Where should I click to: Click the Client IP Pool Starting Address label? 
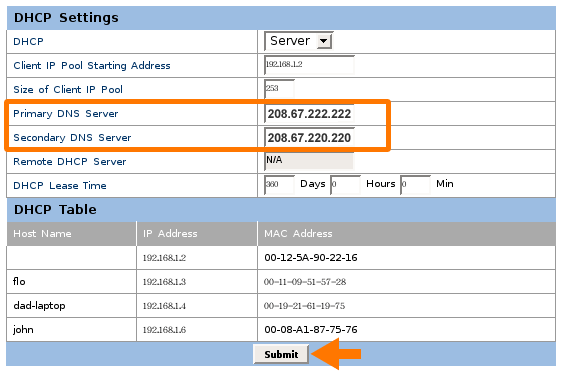tap(92, 66)
